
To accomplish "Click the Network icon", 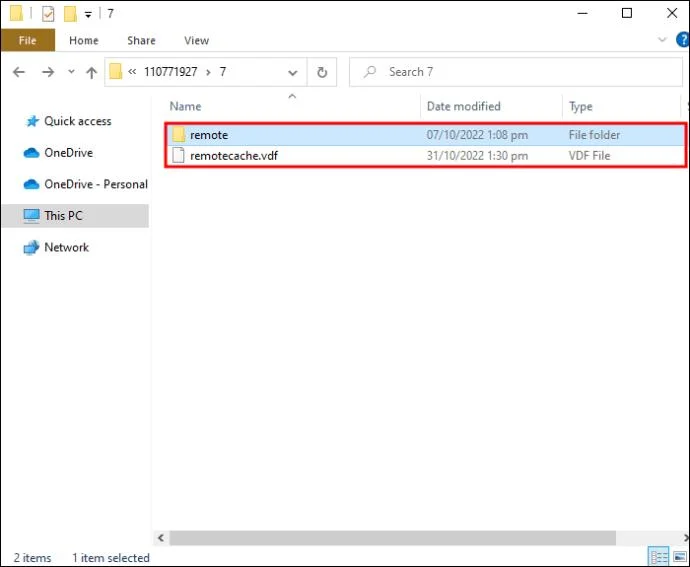I will coord(31,248).
